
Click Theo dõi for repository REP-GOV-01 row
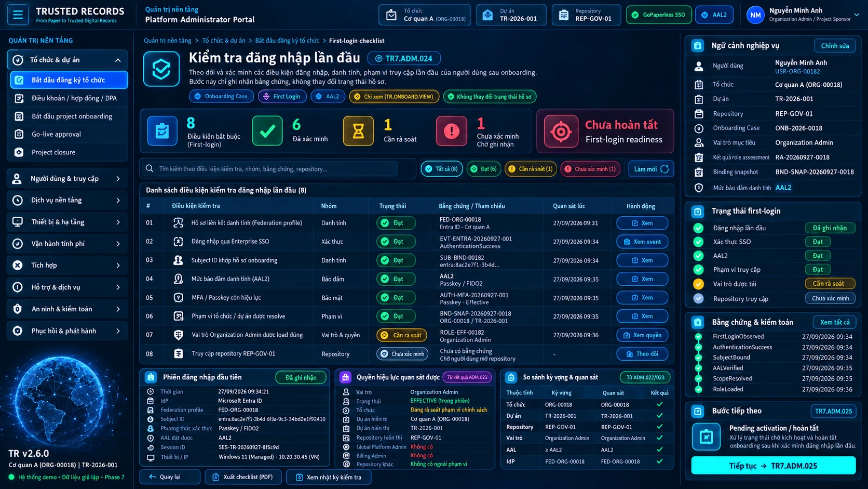click(642, 354)
